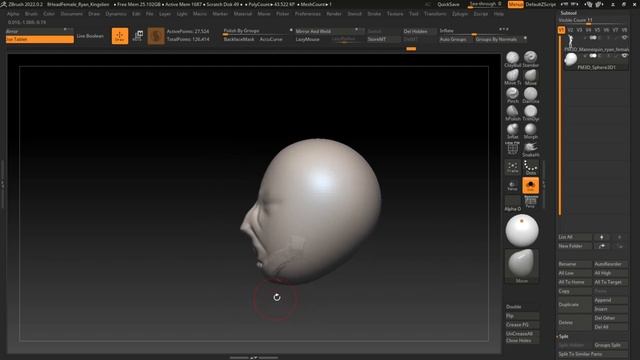640x360 pixels.
Task: Set stroke type to Dots
Action: [x=531, y=167]
